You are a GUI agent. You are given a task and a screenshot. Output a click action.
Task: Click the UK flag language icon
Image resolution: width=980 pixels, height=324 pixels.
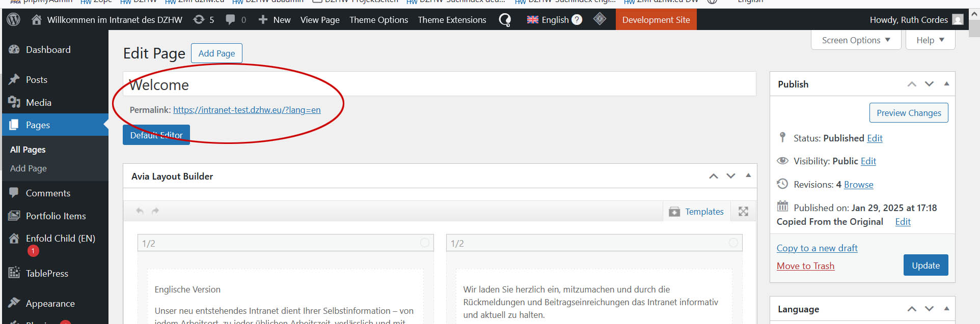(532, 20)
